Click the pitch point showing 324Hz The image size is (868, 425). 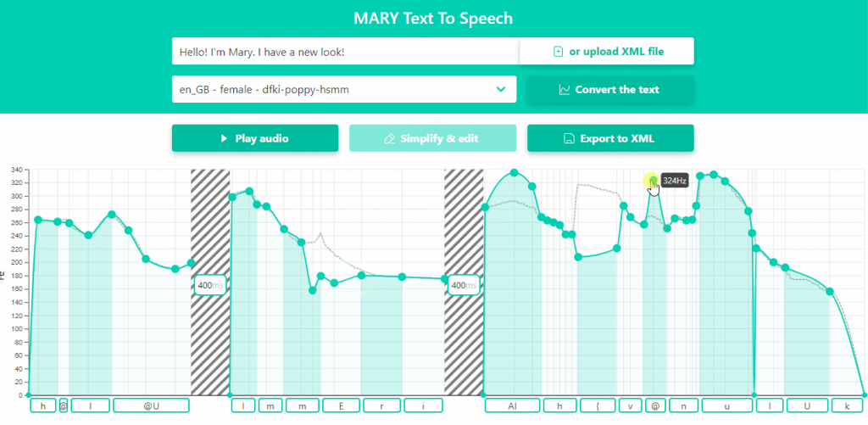tap(651, 180)
